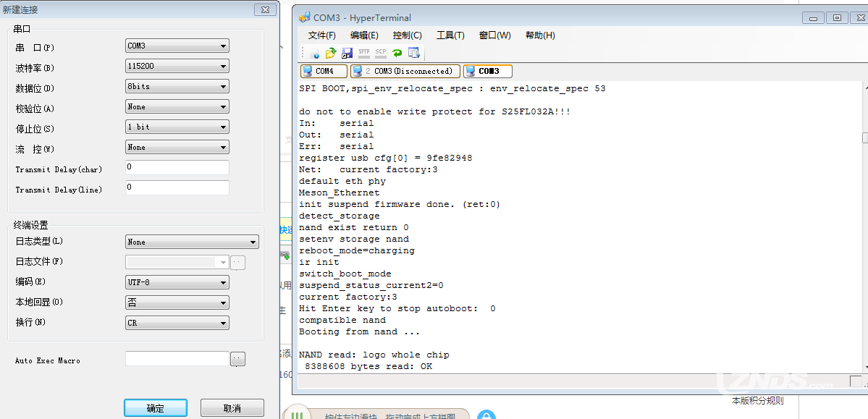The width and height of the screenshot is (868, 419).
Task: Open the 编辑(E) menu
Action: (x=364, y=35)
